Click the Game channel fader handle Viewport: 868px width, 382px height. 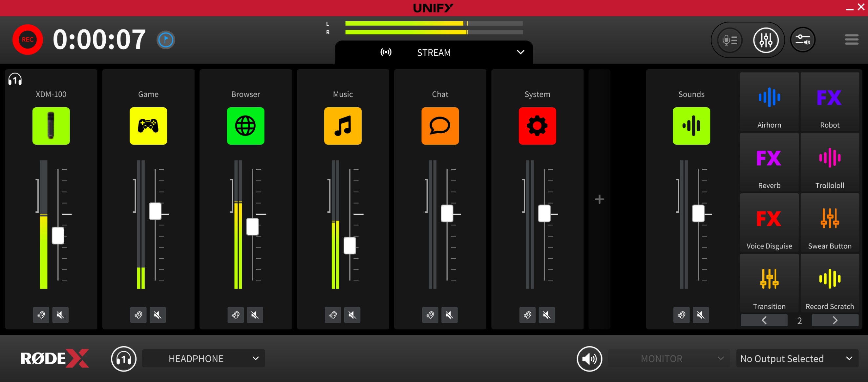point(155,211)
